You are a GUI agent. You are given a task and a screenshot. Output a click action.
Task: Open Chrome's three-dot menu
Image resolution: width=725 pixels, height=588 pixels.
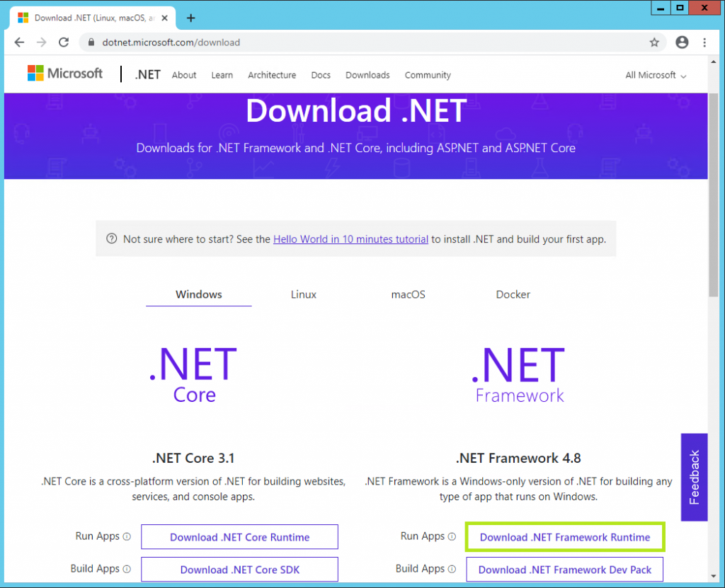[x=705, y=42]
